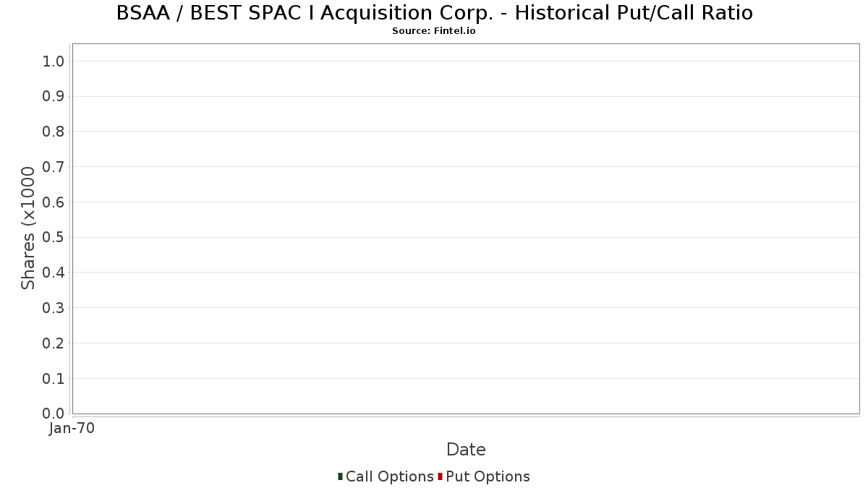Select the Jan-70 x-axis tick label
This screenshot has width=868, height=488.
pyautogui.click(x=72, y=428)
